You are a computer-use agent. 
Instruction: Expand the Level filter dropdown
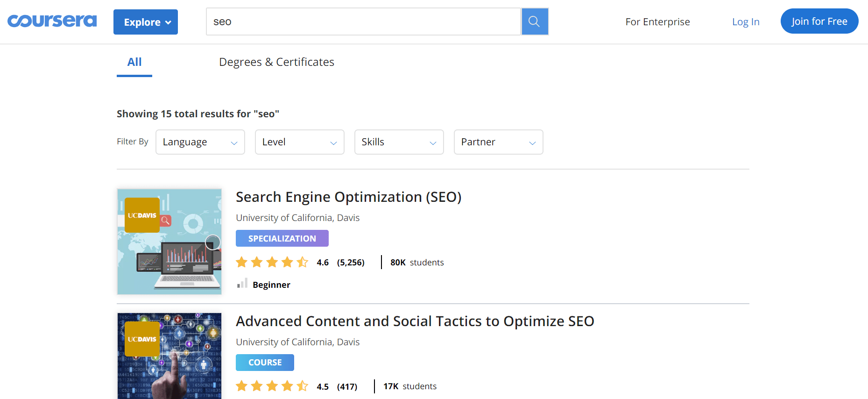(x=299, y=142)
